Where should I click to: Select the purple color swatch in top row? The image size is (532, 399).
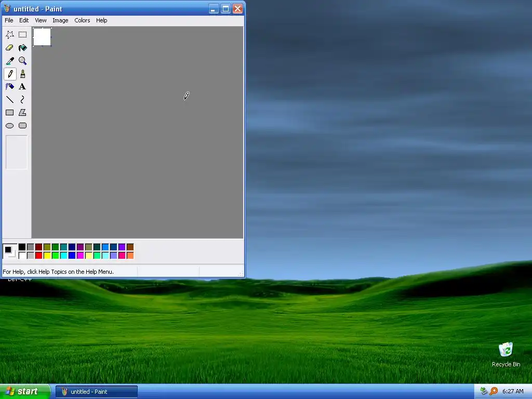[x=81, y=247]
